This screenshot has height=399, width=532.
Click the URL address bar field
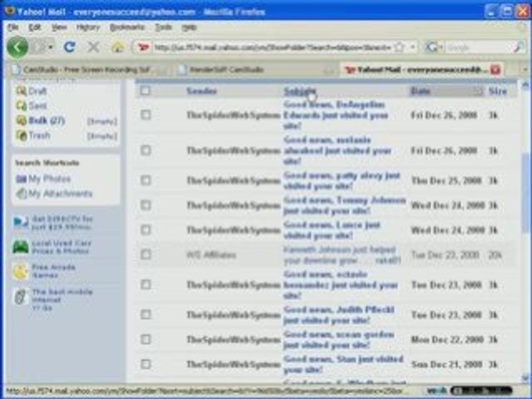pyautogui.click(x=273, y=47)
